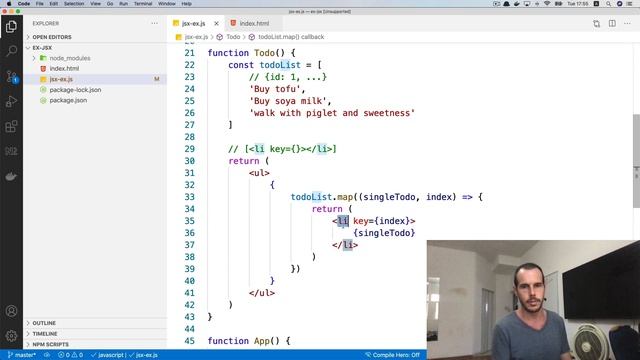This screenshot has height=360, width=640.
Task: Select jsx-ex.js in the explorer
Action: tap(95, 79)
